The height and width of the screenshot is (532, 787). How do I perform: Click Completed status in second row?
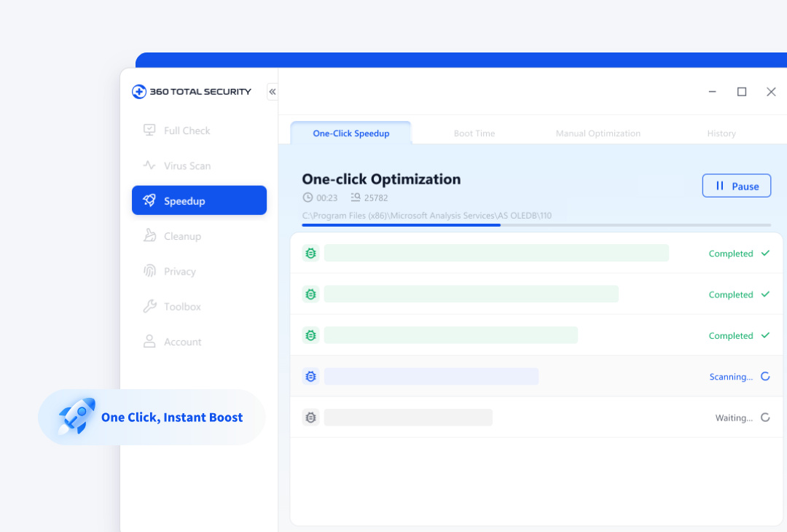coord(731,294)
